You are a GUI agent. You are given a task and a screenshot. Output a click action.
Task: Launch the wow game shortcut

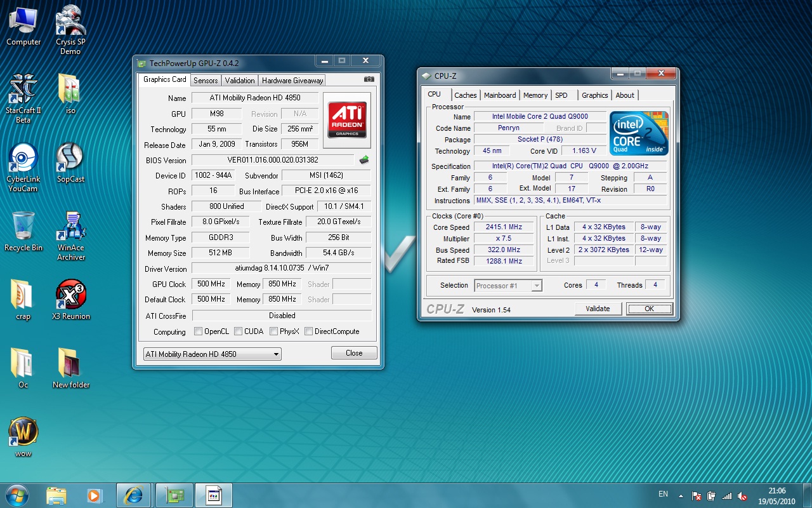23,437
